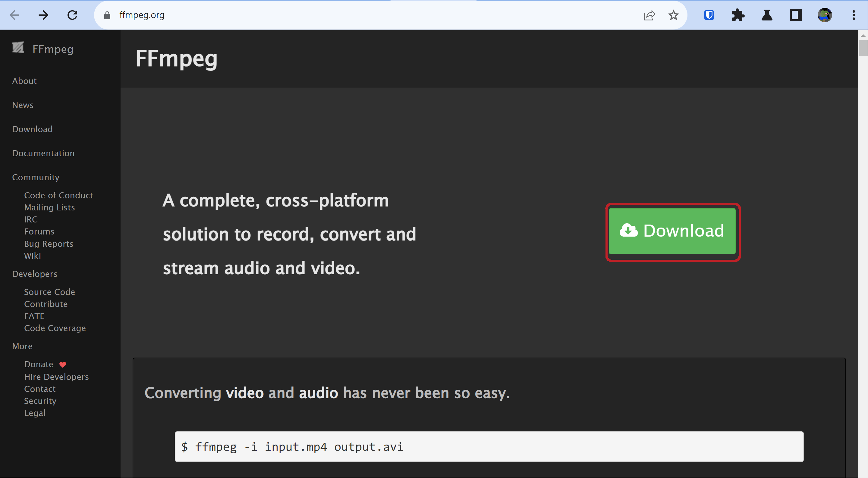Viewport: 868px width, 478px height.
Task: Open the Bitwarden extension icon
Action: [709, 15]
